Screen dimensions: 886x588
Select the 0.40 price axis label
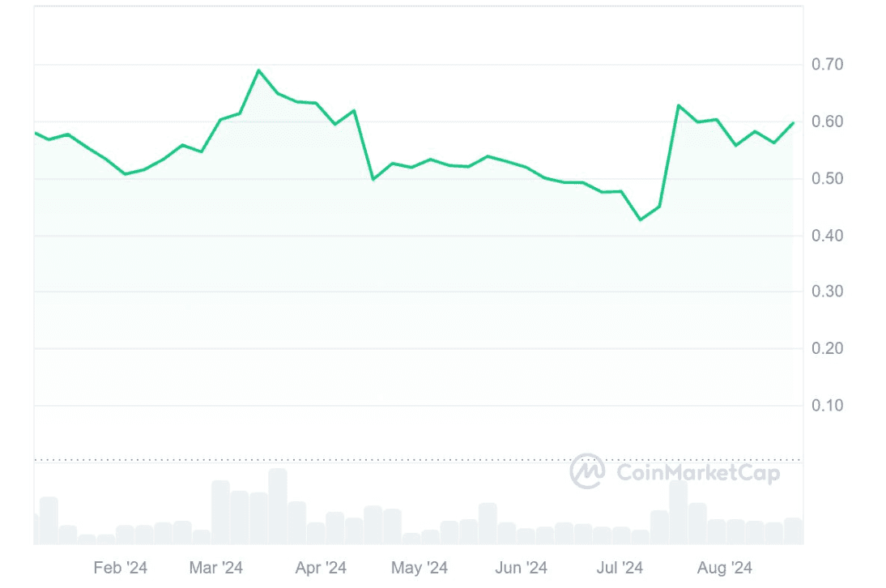tap(827, 236)
